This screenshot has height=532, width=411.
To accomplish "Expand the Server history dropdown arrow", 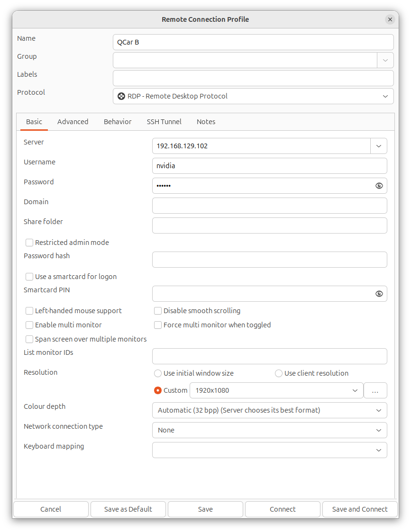I will coord(379,146).
